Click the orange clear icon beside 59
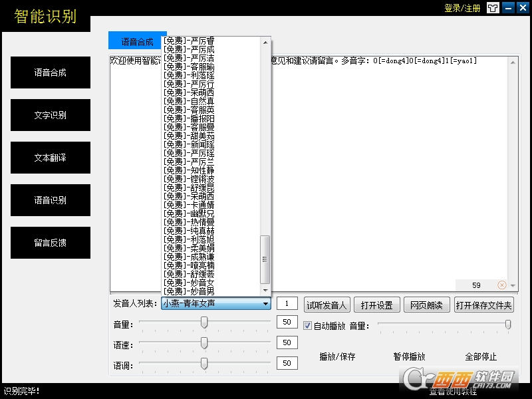The image size is (532, 399). [x=502, y=285]
